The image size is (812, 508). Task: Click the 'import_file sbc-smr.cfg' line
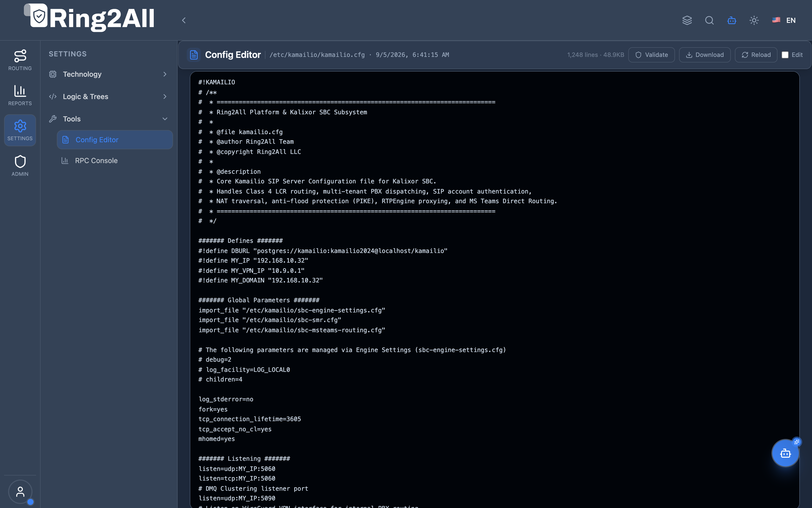click(270, 320)
